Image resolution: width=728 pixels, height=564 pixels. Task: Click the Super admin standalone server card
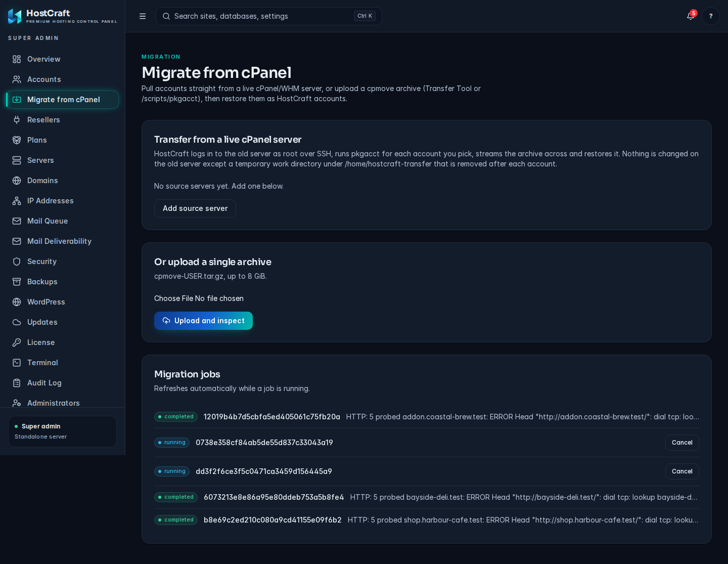tap(62, 431)
